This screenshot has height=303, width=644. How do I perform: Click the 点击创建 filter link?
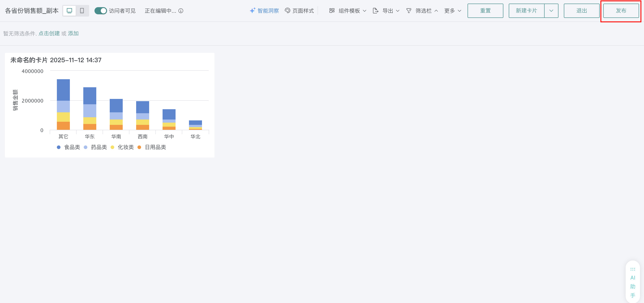pyautogui.click(x=49, y=34)
